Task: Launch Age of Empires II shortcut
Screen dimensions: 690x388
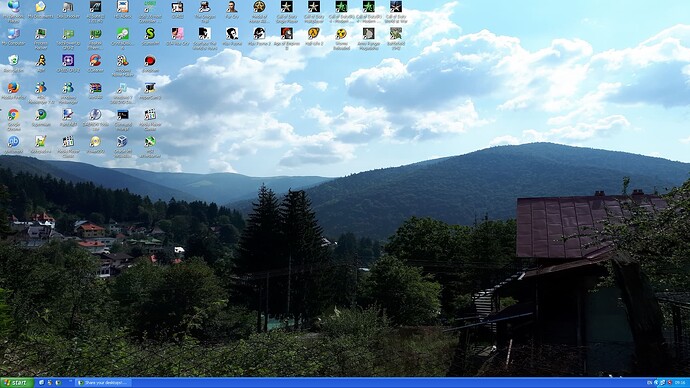Action: click(286, 34)
